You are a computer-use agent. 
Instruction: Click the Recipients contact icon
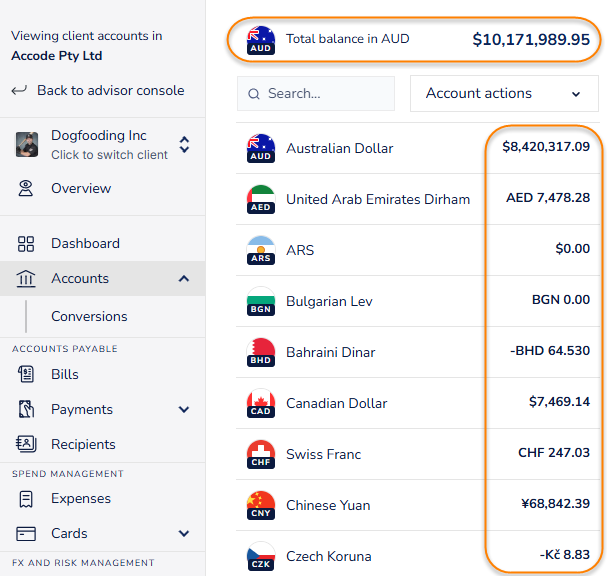tap(27, 444)
